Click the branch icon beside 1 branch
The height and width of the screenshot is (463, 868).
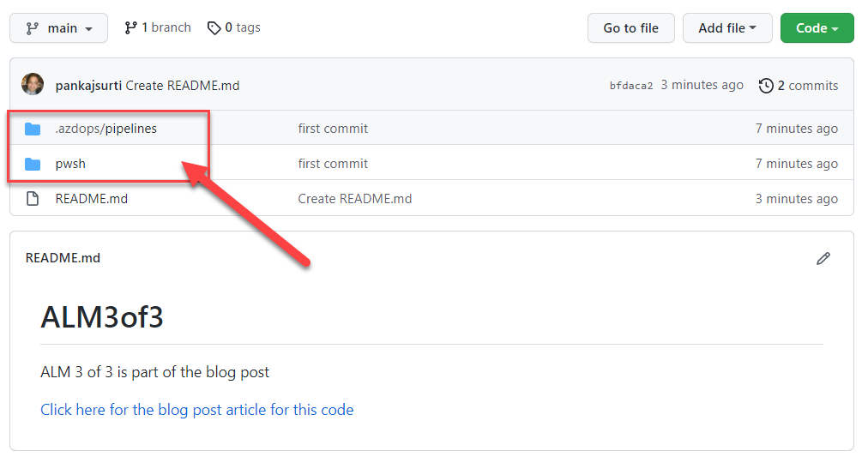(x=131, y=28)
